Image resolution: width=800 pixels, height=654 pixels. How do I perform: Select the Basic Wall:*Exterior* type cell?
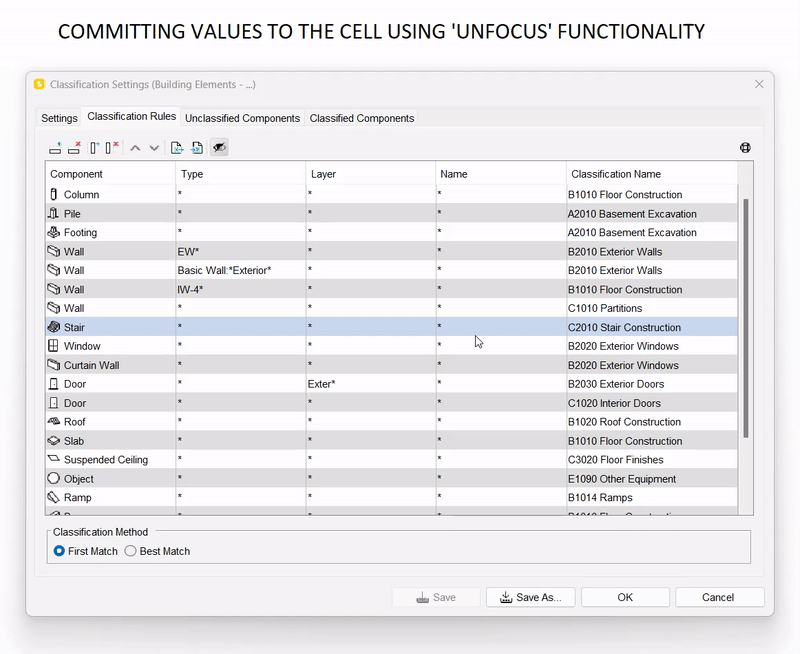coord(241,270)
